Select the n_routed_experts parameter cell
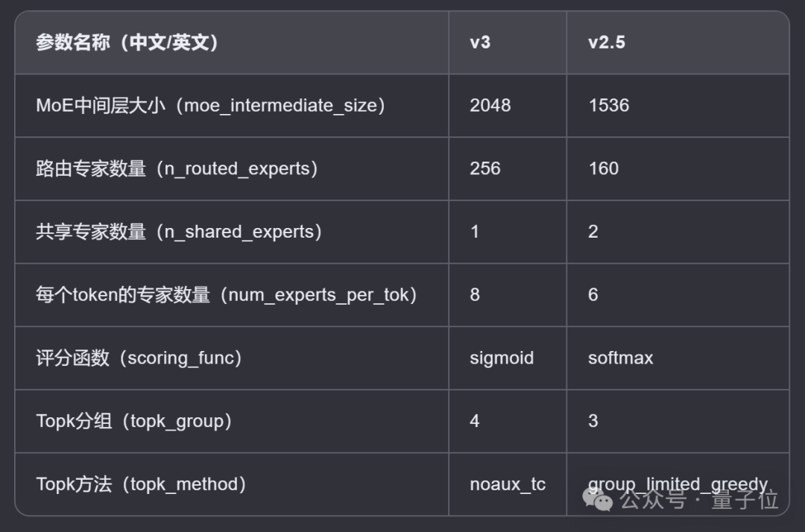Viewport: 805px width, 532px height. click(x=177, y=169)
